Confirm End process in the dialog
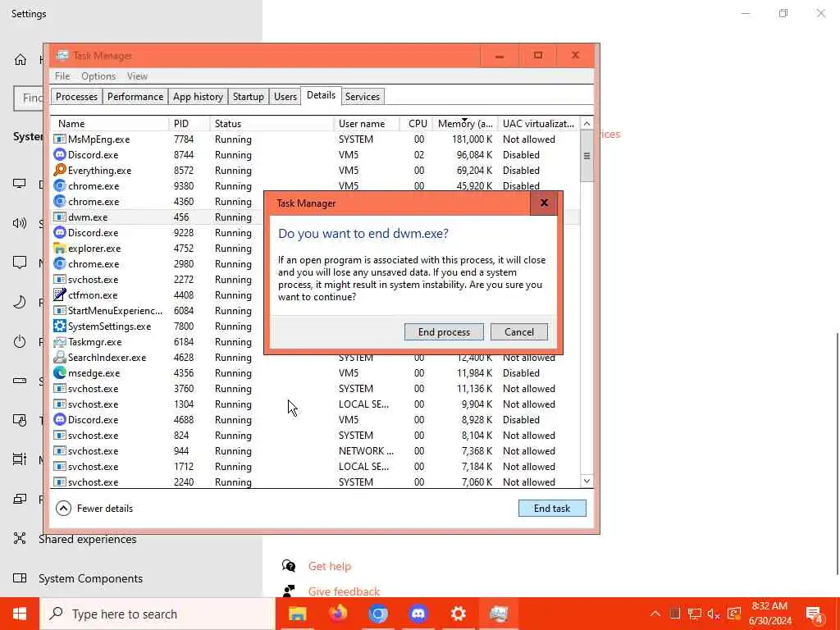 point(444,331)
